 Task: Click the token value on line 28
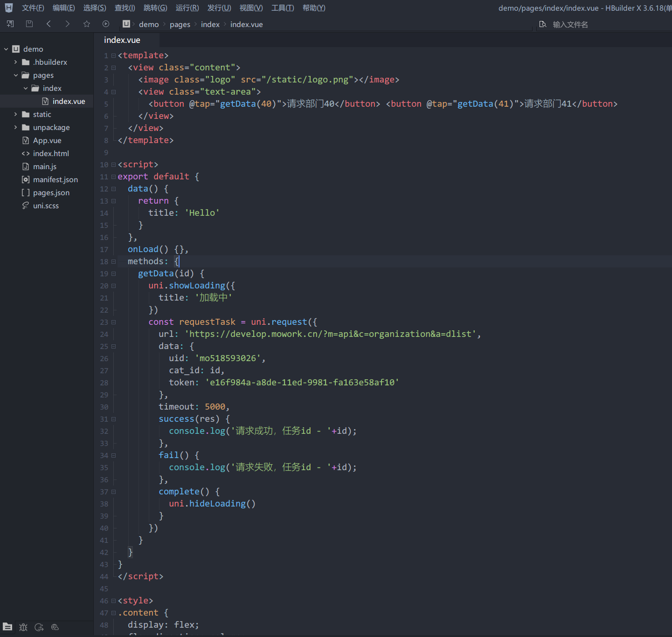pos(302,383)
